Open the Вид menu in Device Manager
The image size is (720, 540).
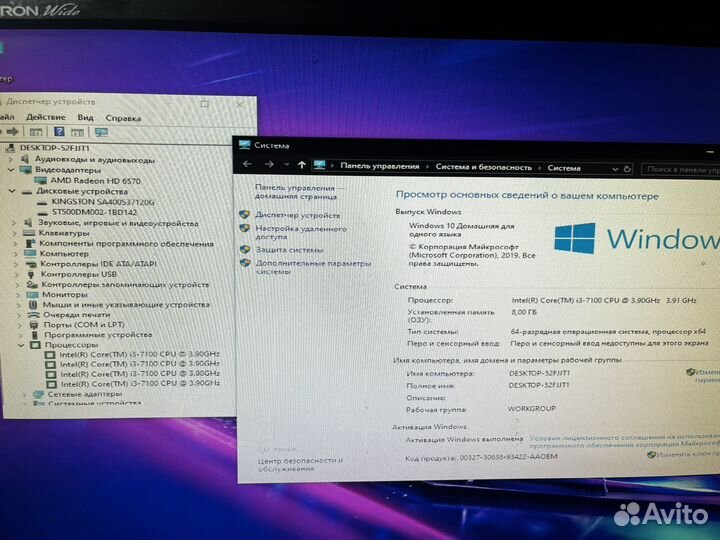(x=86, y=117)
